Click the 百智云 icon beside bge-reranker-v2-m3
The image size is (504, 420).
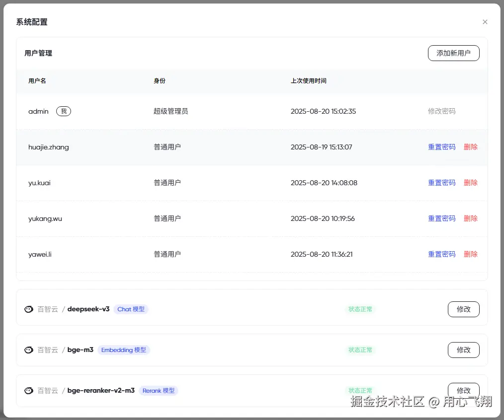(x=29, y=390)
